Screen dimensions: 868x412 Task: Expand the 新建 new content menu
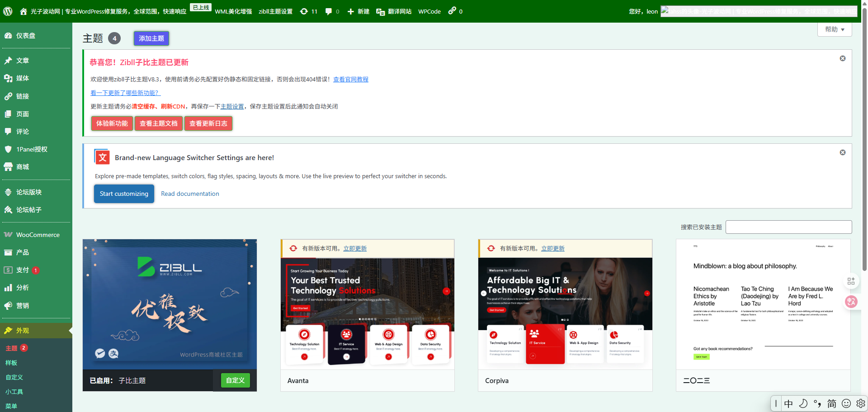(x=359, y=11)
